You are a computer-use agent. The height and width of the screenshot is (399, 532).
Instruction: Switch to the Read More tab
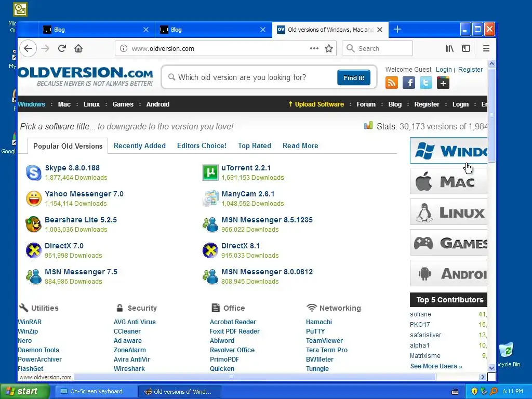[x=300, y=145]
